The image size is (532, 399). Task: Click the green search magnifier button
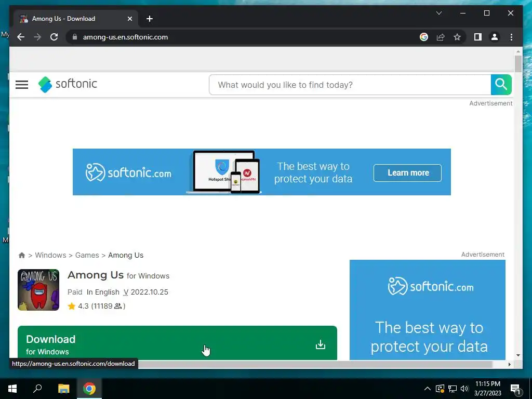point(501,85)
